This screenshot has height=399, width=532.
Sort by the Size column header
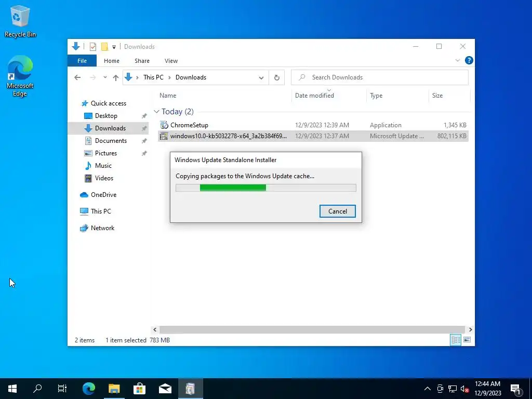pyautogui.click(x=437, y=96)
